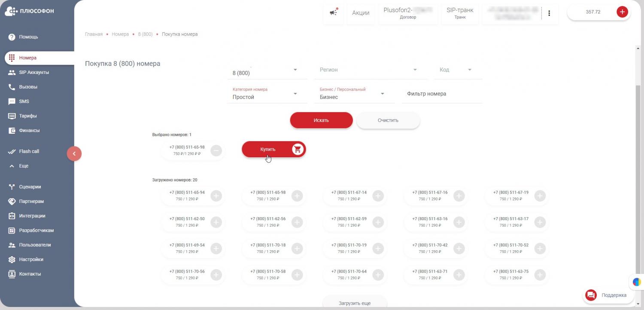
Task: Remove selected number +7 (800) 511-65-98
Action: tap(216, 150)
